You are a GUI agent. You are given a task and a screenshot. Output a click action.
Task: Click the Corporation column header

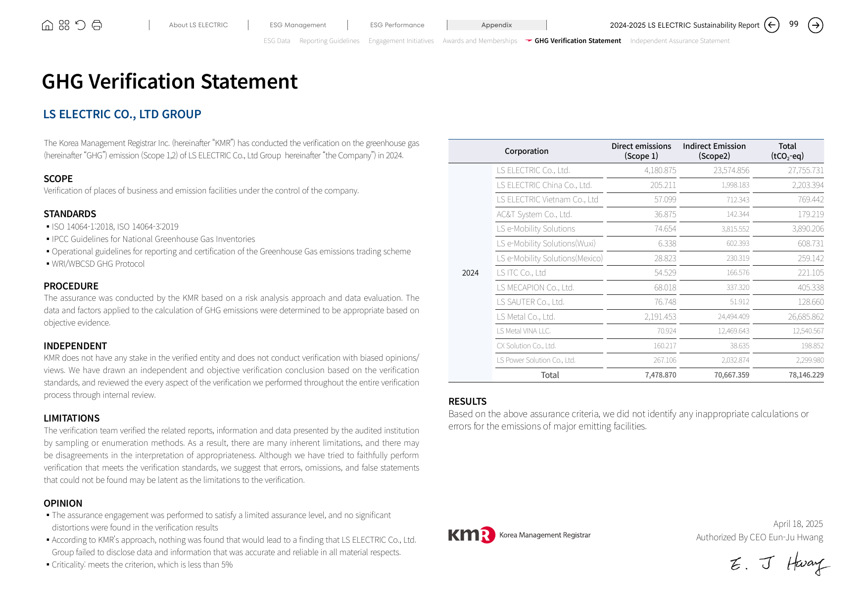(x=527, y=151)
